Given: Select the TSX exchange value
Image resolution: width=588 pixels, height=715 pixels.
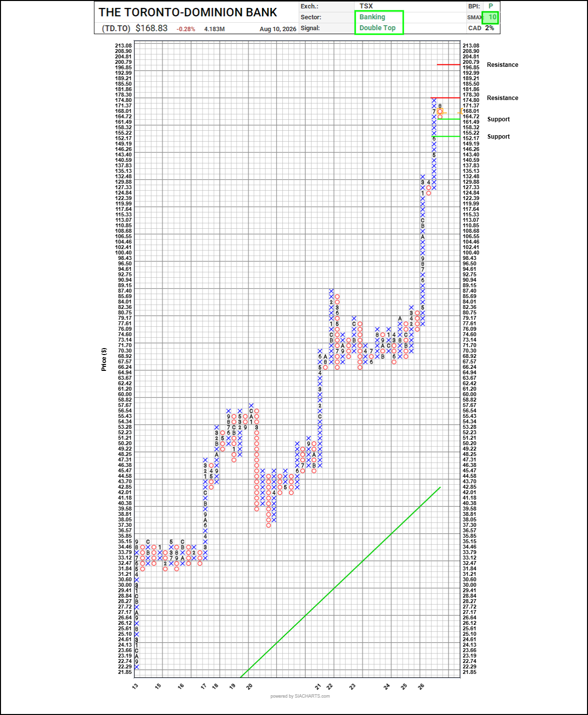Looking at the screenshot, I should (366, 6).
